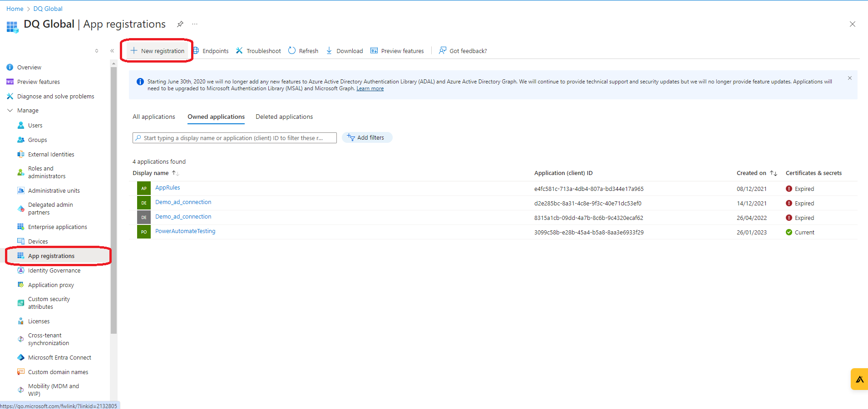
Task: Click Expired status for AppRules
Action: (800, 189)
